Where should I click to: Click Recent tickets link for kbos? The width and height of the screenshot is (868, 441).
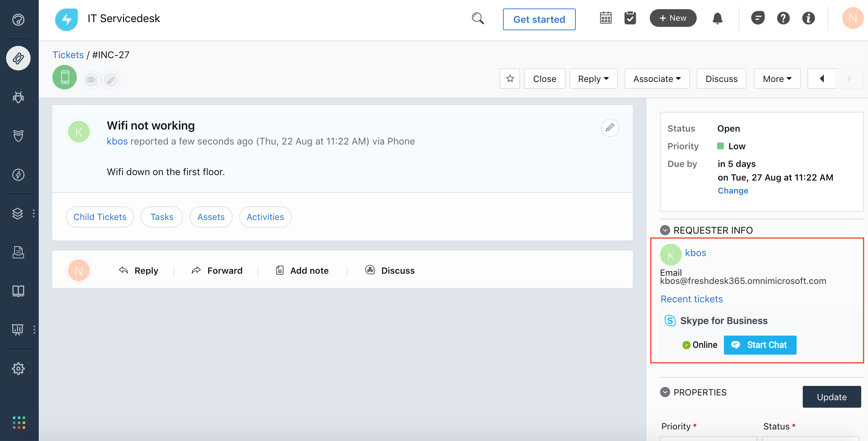692,299
